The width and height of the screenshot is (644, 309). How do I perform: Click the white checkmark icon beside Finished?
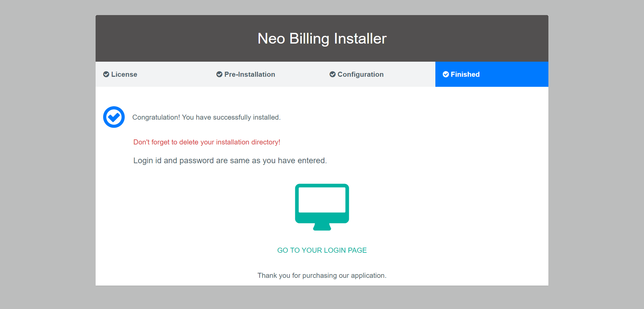pyautogui.click(x=446, y=74)
